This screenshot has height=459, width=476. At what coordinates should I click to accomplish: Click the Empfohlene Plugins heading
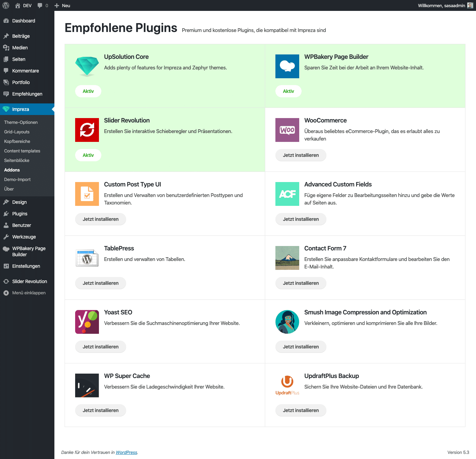[121, 28]
